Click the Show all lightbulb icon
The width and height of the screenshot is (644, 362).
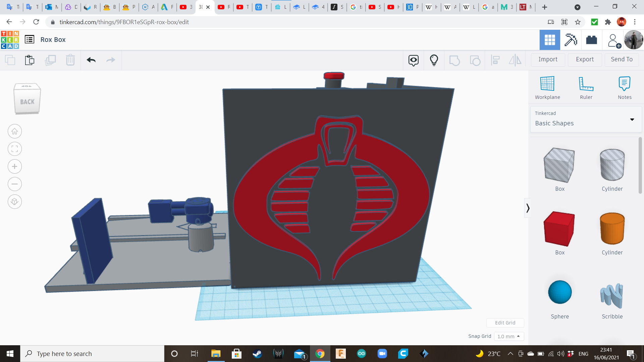(434, 60)
